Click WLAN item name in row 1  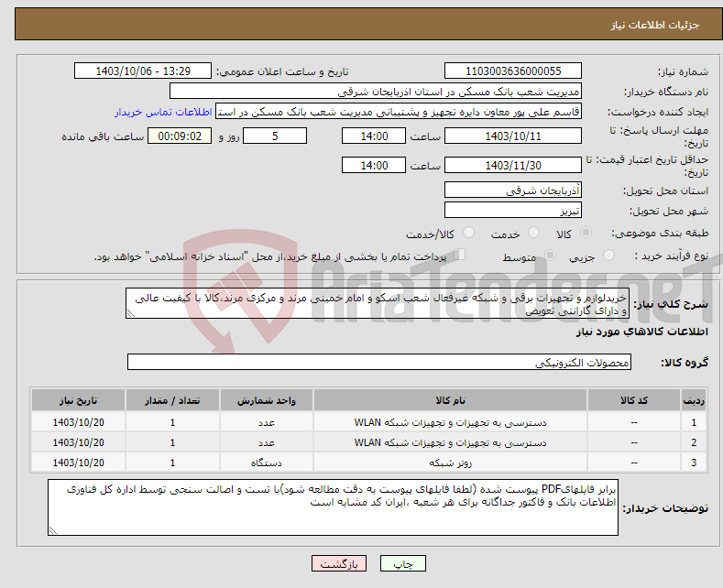pyautogui.click(x=450, y=422)
